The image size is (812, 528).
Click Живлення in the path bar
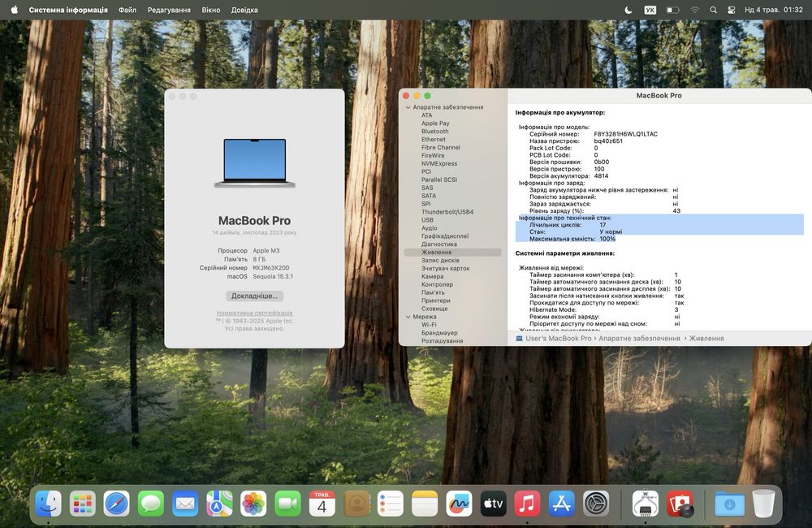[706, 339]
